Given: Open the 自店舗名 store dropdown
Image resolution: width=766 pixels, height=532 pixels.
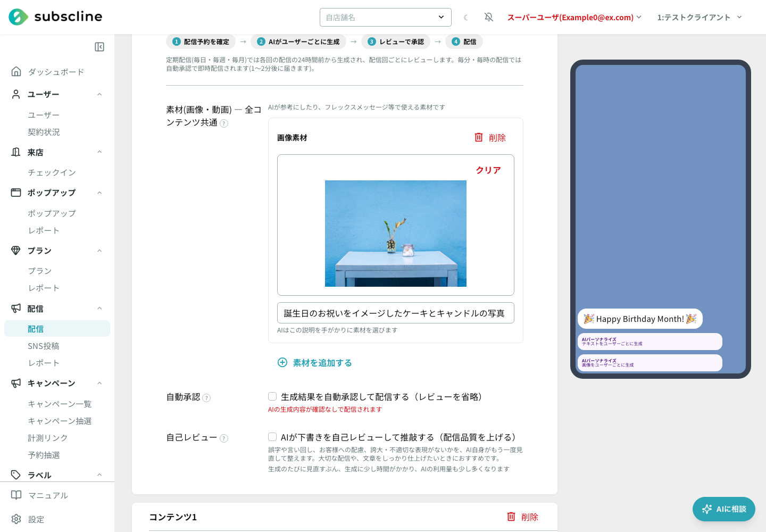Looking at the screenshot, I should 386,17.
